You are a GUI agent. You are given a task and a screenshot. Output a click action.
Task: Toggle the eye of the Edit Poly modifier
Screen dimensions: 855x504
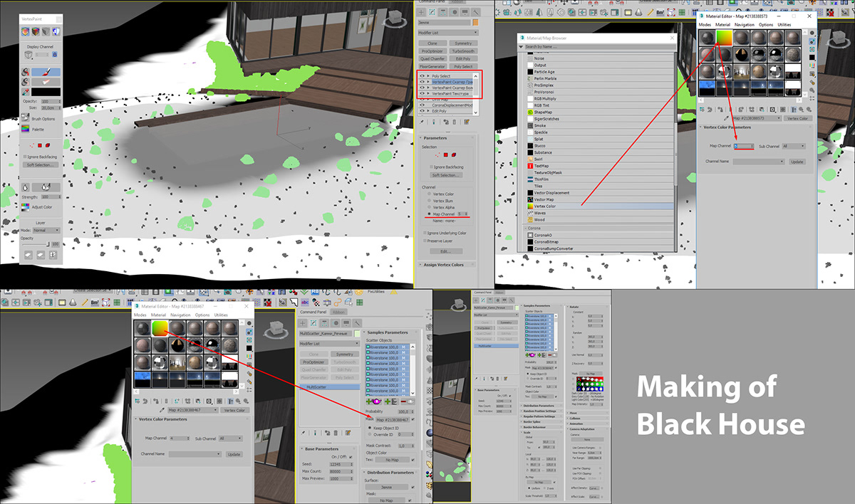pos(423,111)
